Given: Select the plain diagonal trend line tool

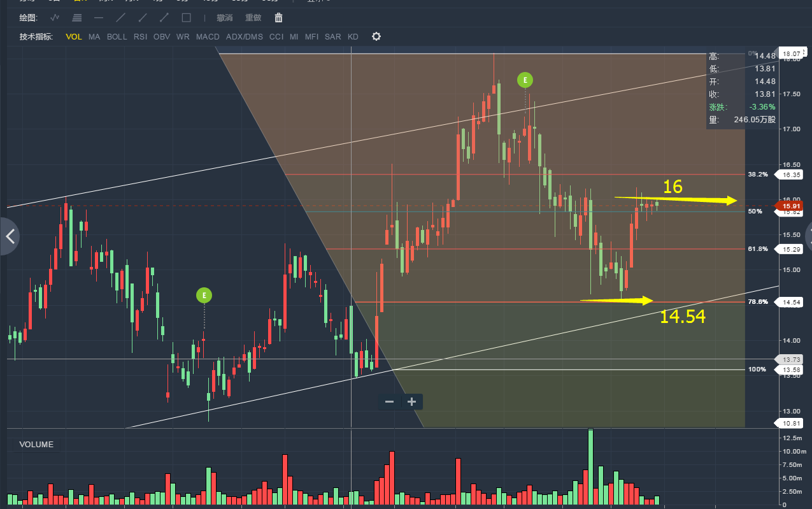Looking at the screenshot, I should [x=120, y=18].
